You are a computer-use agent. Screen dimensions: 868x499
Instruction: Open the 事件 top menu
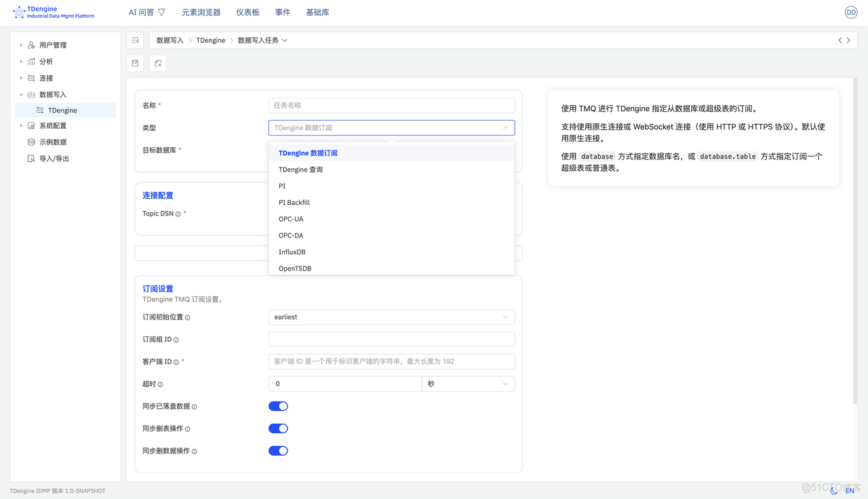pos(283,12)
